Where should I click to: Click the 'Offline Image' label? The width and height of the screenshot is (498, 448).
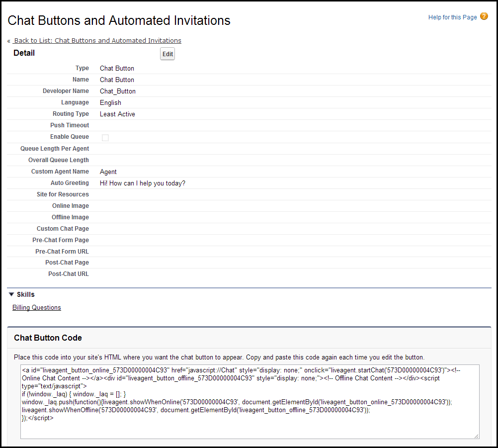[x=70, y=217]
